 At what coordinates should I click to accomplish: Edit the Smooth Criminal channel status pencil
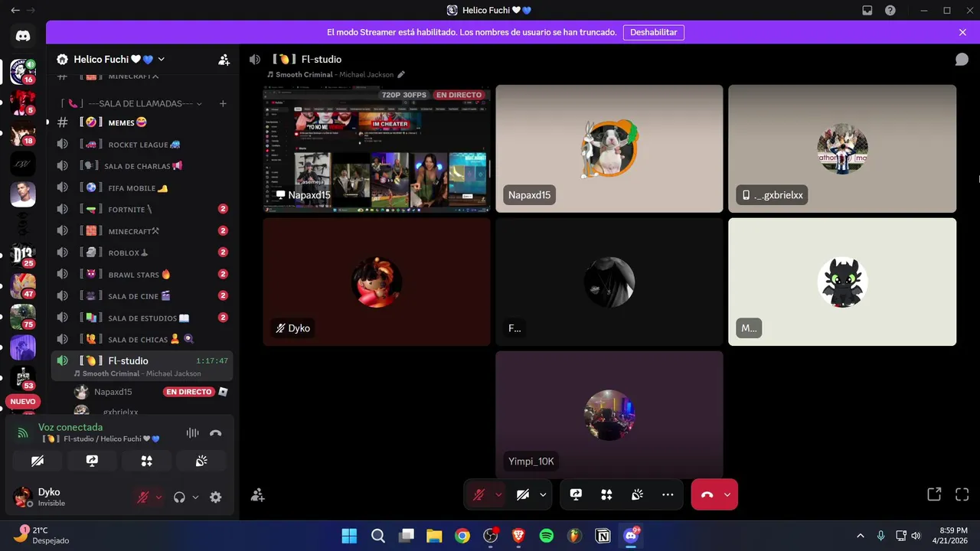click(x=401, y=74)
